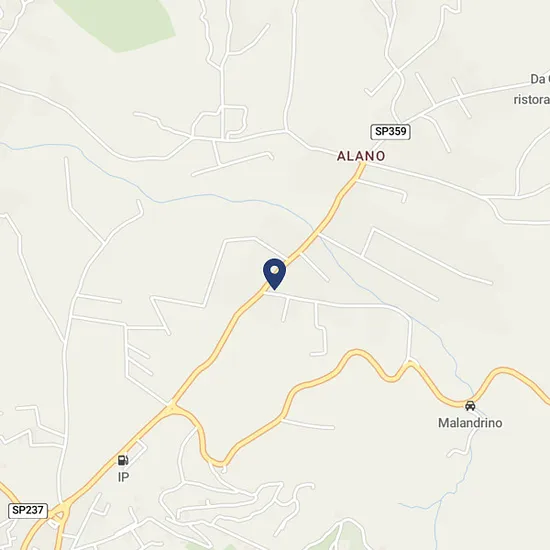Open the Malandrino place label
The height and width of the screenshot is (550, 550).
(470, 423)
